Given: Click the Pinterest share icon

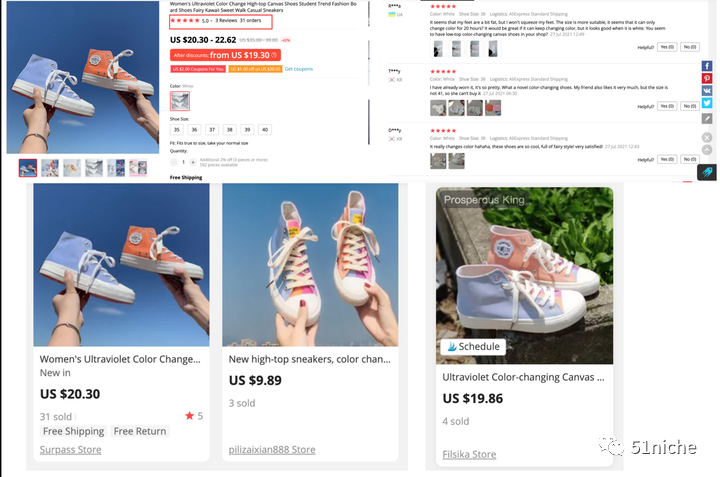Looking at the screenshot, I should tap(707, 78).
